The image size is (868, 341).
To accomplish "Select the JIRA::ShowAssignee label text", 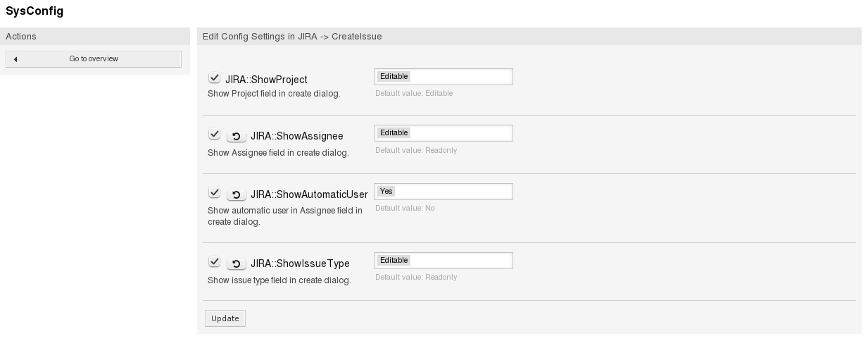I will pyautogui.click(x=296, y=136).
